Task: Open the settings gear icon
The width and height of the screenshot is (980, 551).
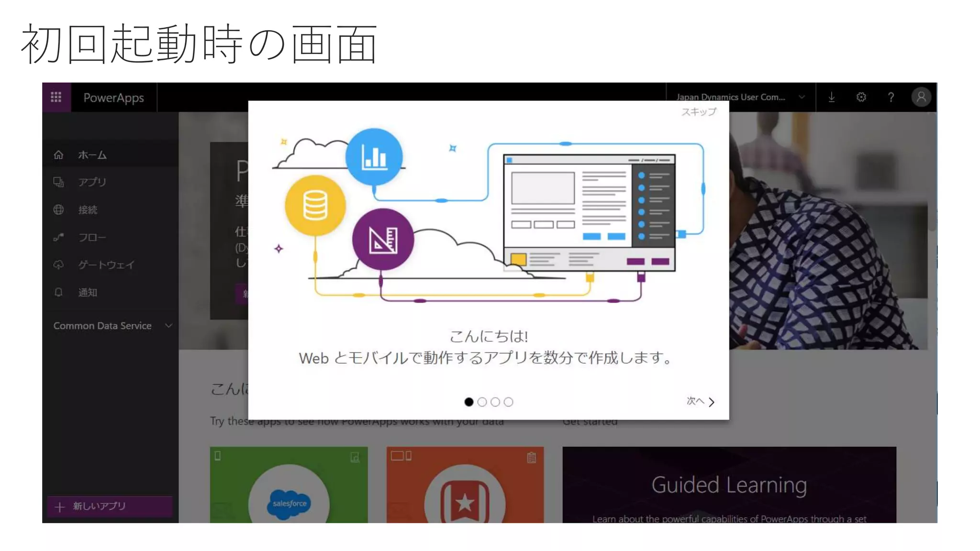Action: [x=861, y=97]
